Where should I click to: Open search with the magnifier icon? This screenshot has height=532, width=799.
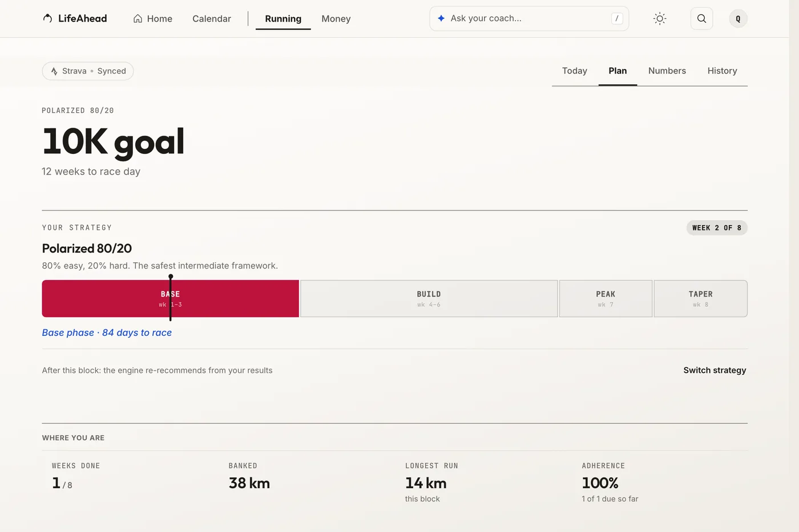coord(701,19)
